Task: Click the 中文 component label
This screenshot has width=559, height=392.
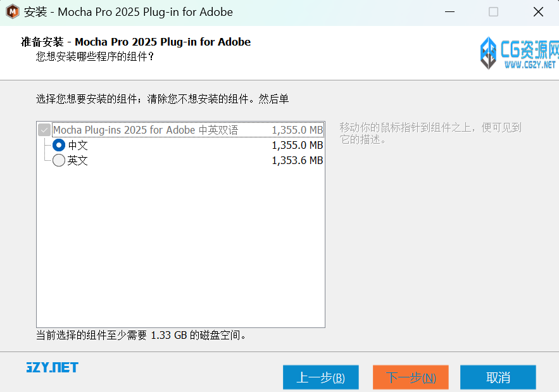Action: (78, 146)
